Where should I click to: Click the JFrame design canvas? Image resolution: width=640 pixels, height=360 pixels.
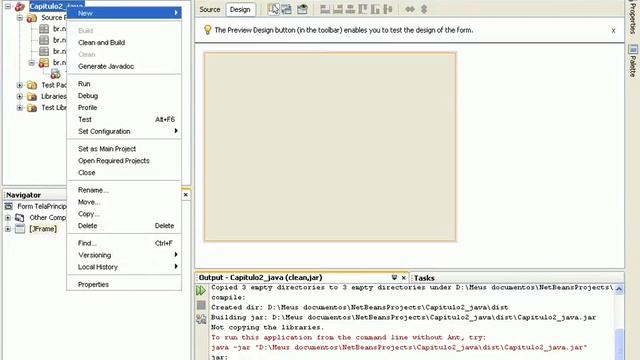(x=330, y=147)
